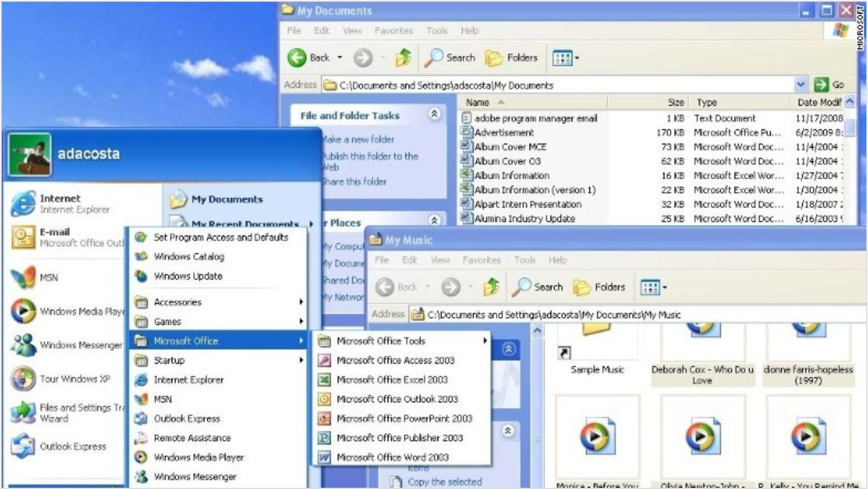Open the address bar dropdown in My Documents
The height and width of the screenshot is (489, 868).
pos(800,85)
